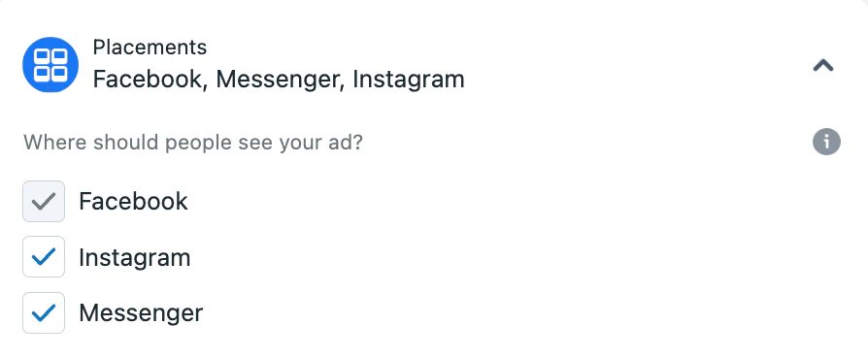Open the info icon beside the question
Image resolution: width=868 pixels, height=359 pixels.
[826, 143]
